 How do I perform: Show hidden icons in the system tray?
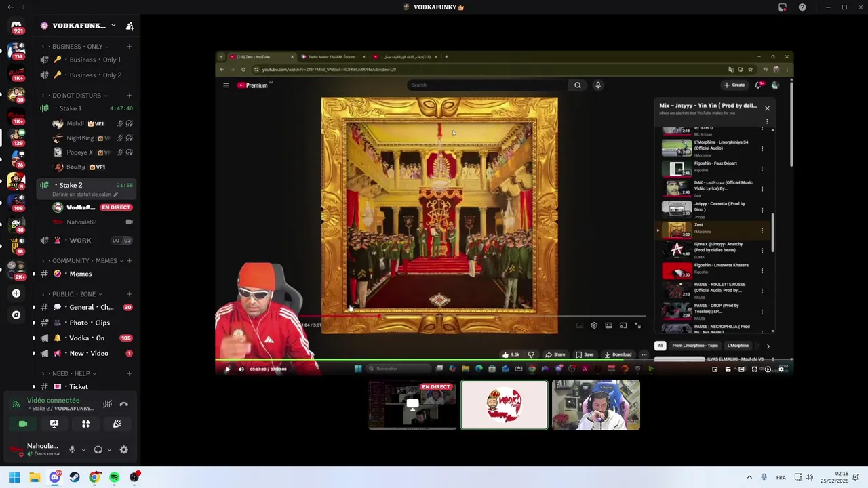[749, 477]
